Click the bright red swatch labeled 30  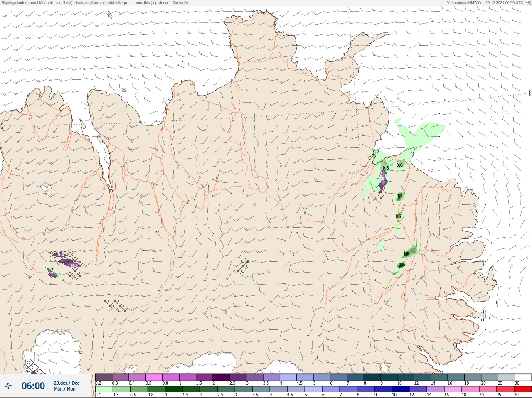point(523,389)
